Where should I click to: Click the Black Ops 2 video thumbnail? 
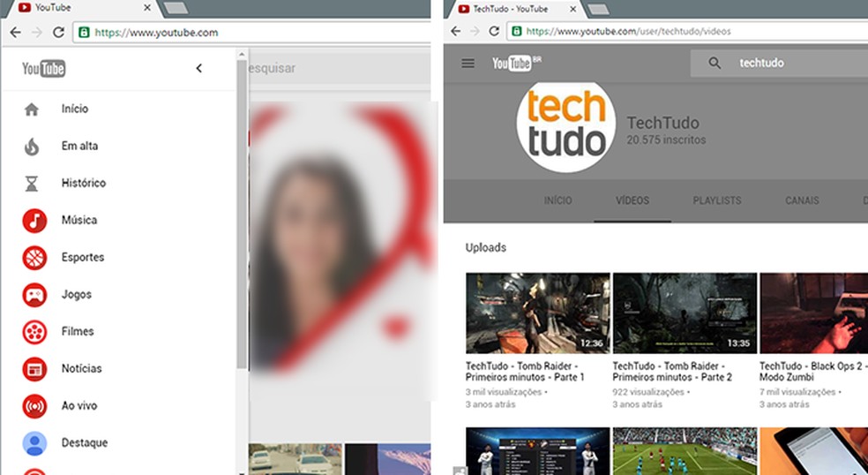click(x=813, y=313)
